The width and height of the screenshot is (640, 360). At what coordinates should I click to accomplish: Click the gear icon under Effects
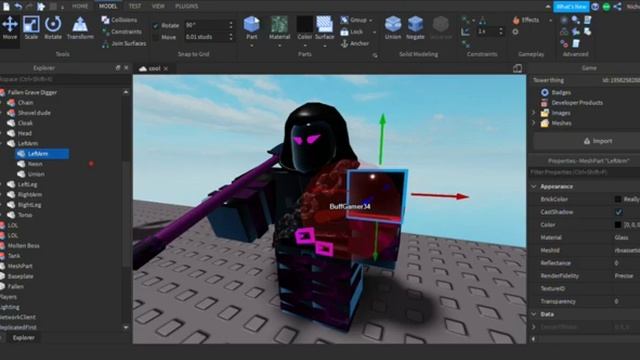click(516, 32)
